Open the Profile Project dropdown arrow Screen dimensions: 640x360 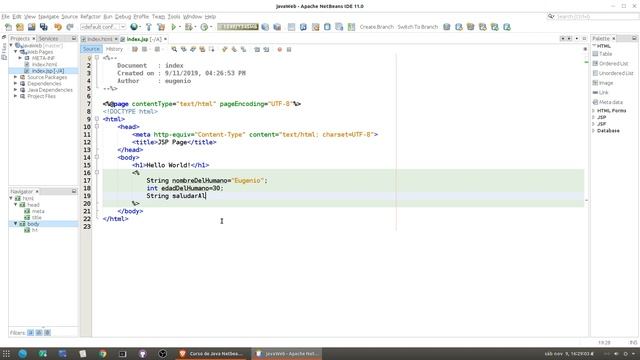(211, 27)
